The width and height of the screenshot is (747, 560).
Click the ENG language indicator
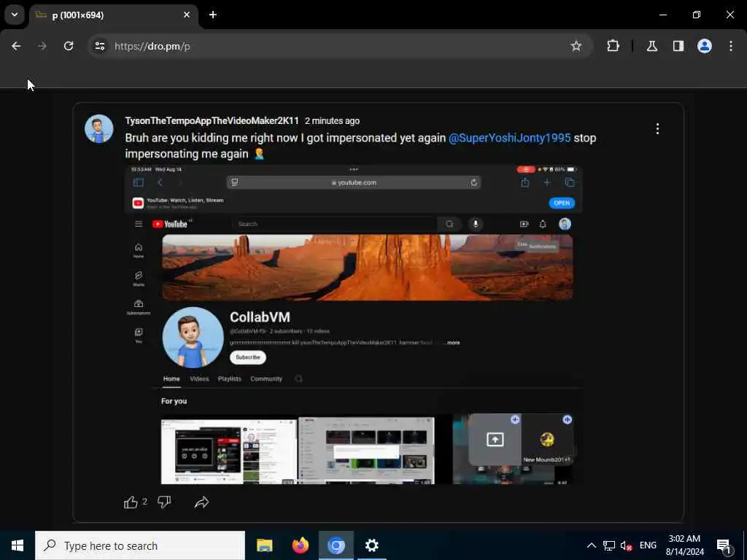pos(648,545)
